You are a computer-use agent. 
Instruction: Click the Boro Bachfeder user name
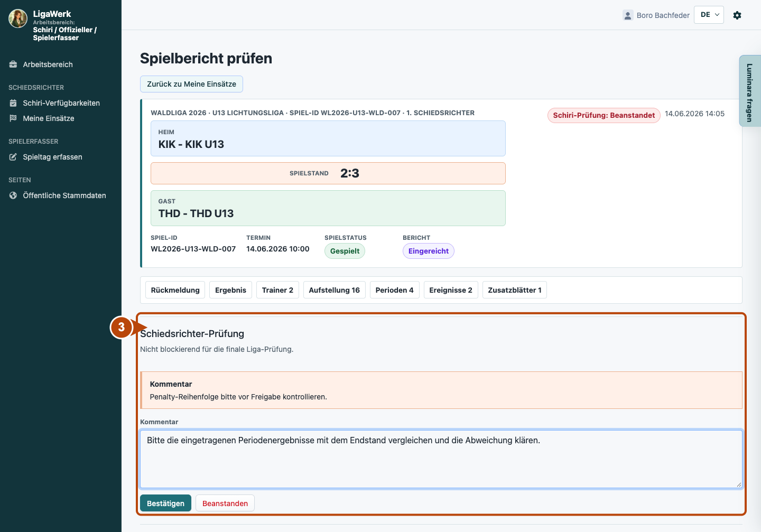(x=663, y=15)
